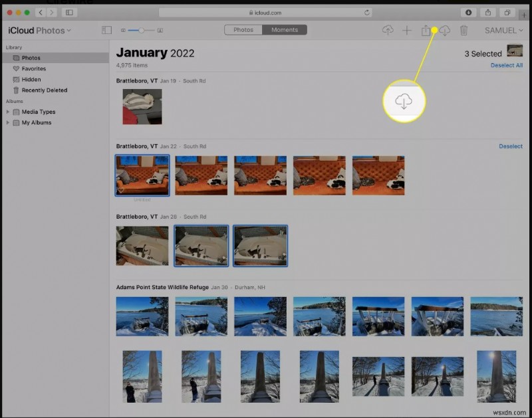Viewport: 532px width, 418px height.
Task: Open the iCloud Photos app switcher dropdown
Action: [40, 31]
